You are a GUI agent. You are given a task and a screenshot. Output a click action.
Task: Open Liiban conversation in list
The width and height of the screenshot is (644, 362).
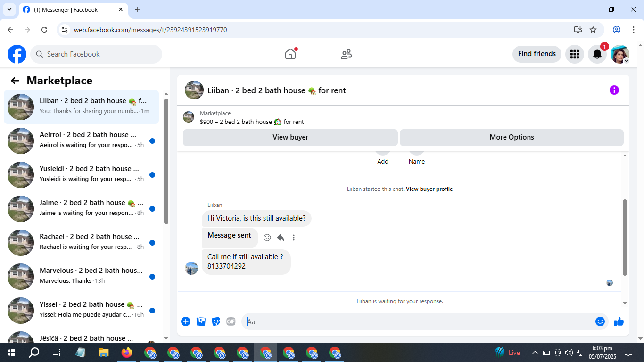pos(81,107)
